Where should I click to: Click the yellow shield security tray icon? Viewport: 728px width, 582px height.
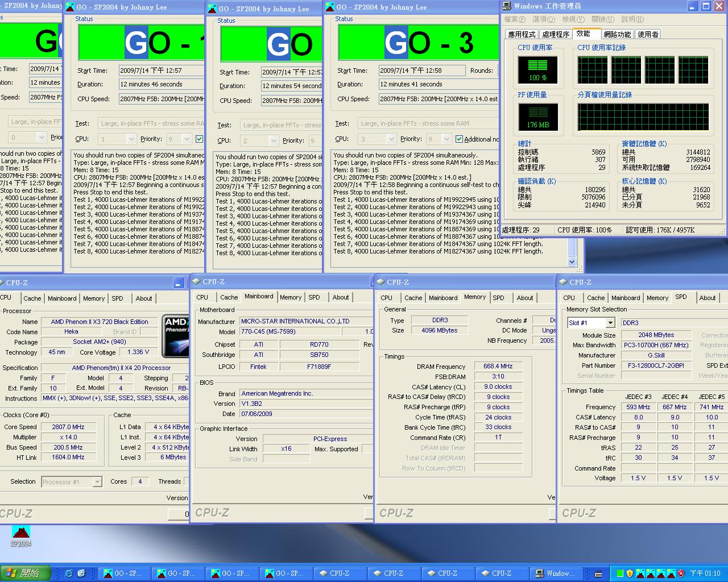tap(630, 573)
